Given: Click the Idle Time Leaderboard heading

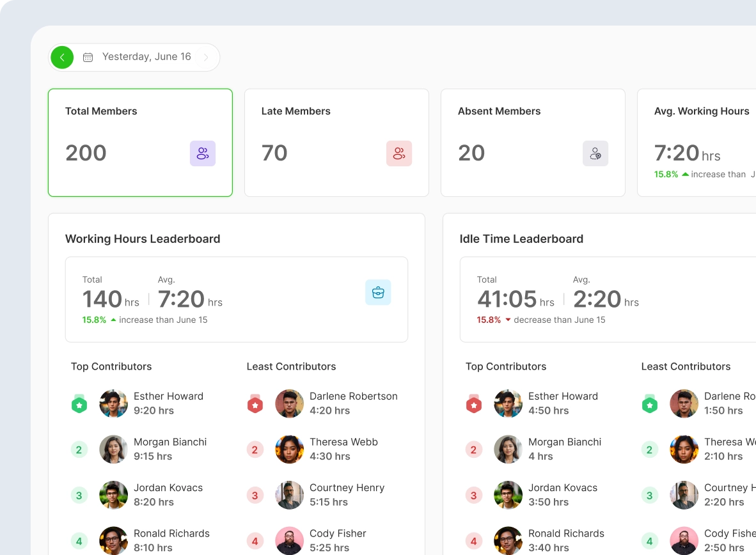Looking at the screenshot, I should tap(521, 239).
